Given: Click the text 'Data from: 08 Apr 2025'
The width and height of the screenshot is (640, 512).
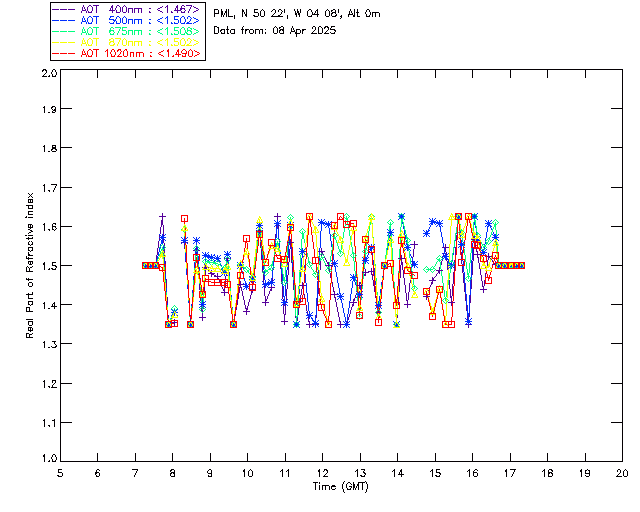Looking at the screenshot, I should pos(275,31).
